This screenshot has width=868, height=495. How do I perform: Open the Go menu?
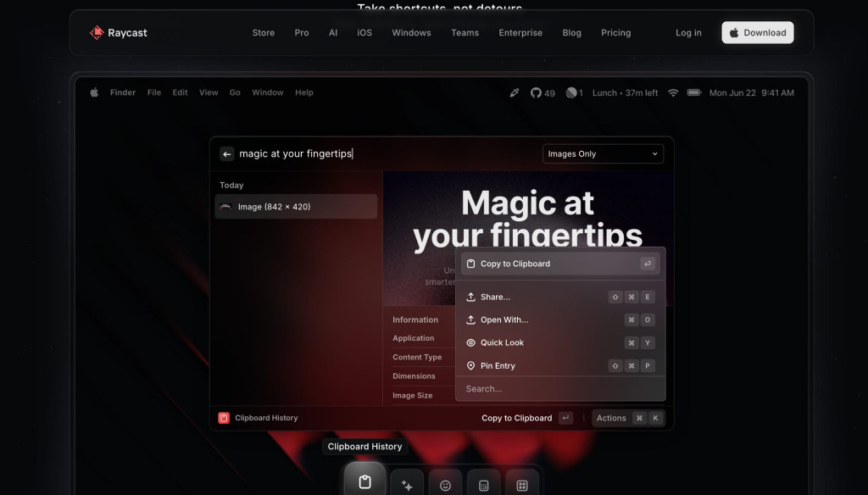coord(235,92)
